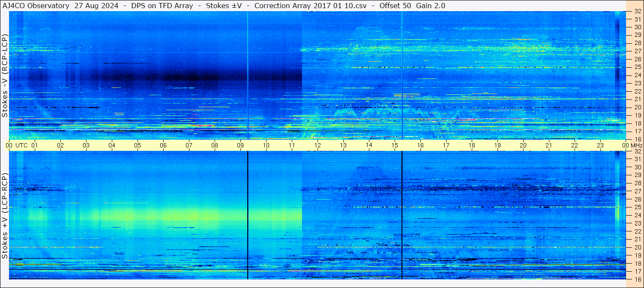The width and height of the screenshot is (644, 288).
Task: Click the AJ4CO Observatory title text
Action: tap(36, 6)
